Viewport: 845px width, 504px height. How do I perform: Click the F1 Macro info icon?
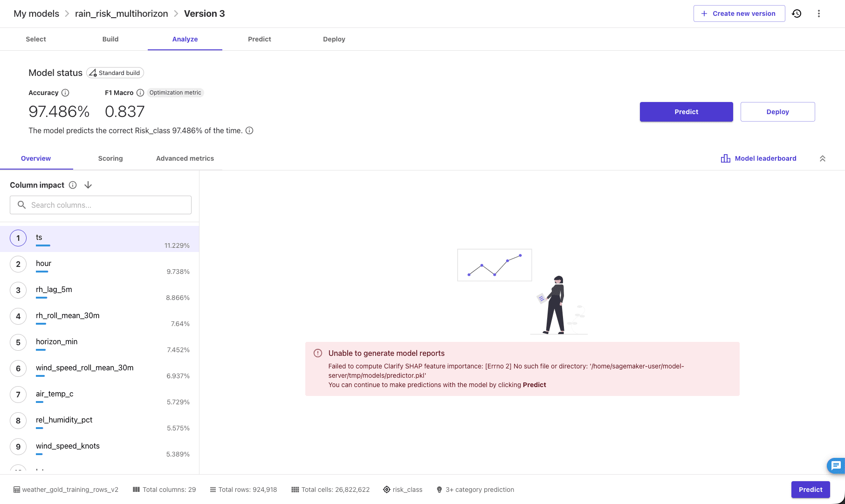(140, 93)
